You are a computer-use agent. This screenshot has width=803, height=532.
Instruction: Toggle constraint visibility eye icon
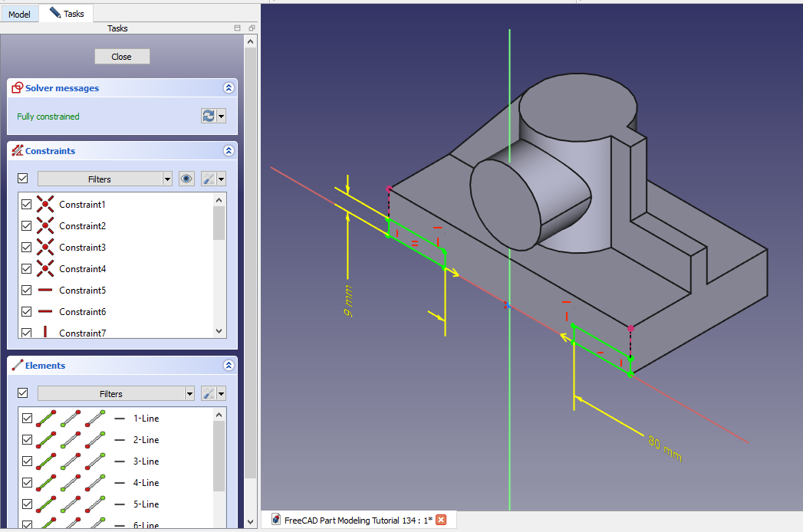(186, 179)
